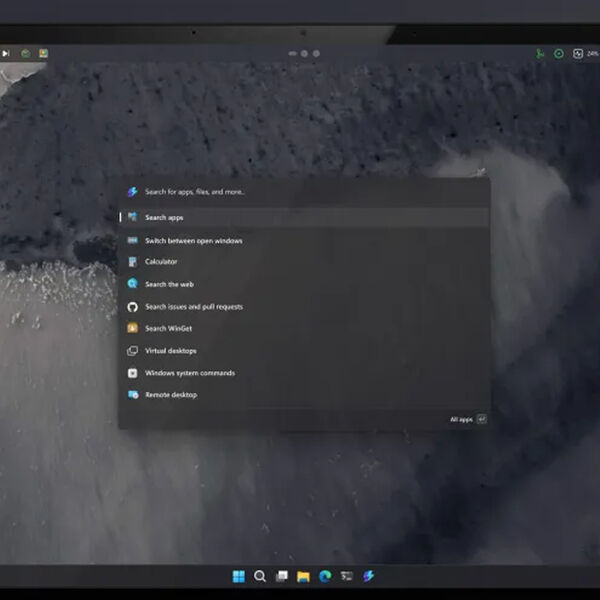Click the Search apps icon in the list
The image size is (600, 600).
coord(132,217)
